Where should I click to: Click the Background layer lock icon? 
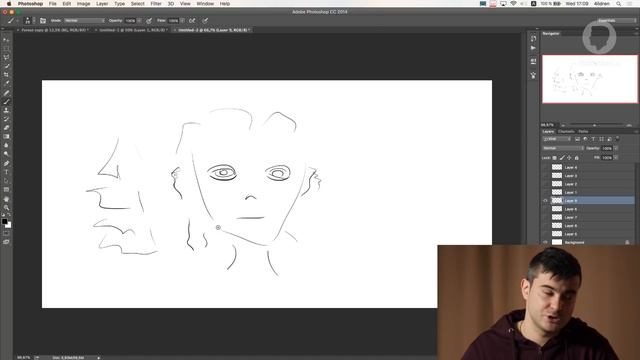pyautogui.click(x=627, y=242)
